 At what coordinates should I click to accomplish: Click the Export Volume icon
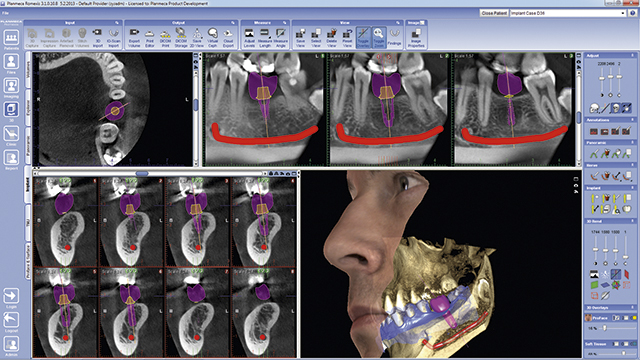(134, 38)
